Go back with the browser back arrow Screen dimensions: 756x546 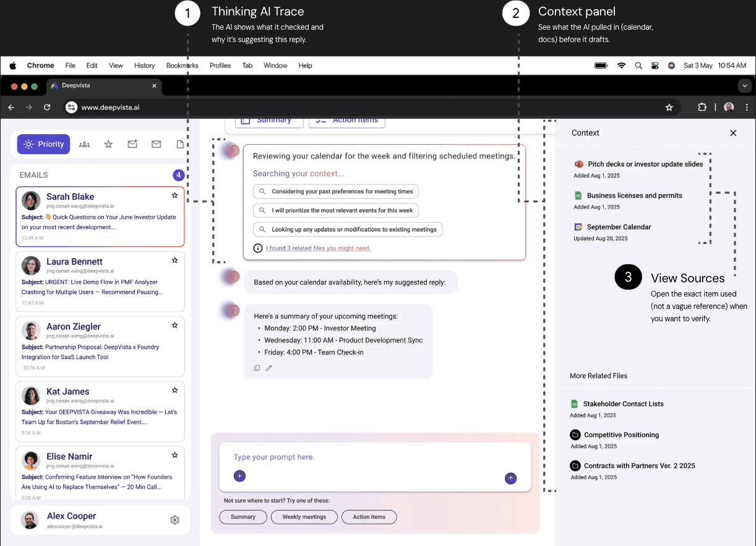click(x=11, y=107)
